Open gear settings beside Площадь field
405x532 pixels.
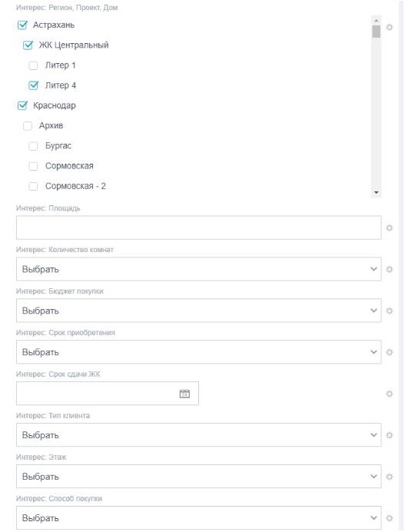click(x=390, y=228)
